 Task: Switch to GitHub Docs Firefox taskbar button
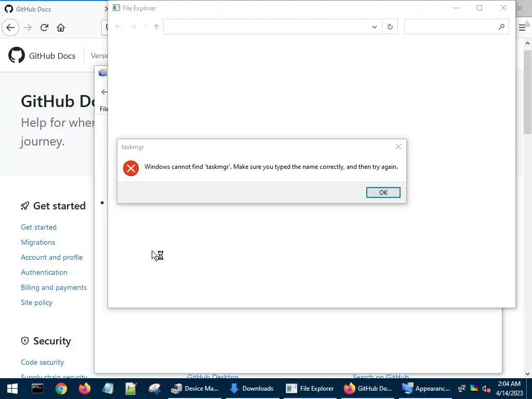368,389
